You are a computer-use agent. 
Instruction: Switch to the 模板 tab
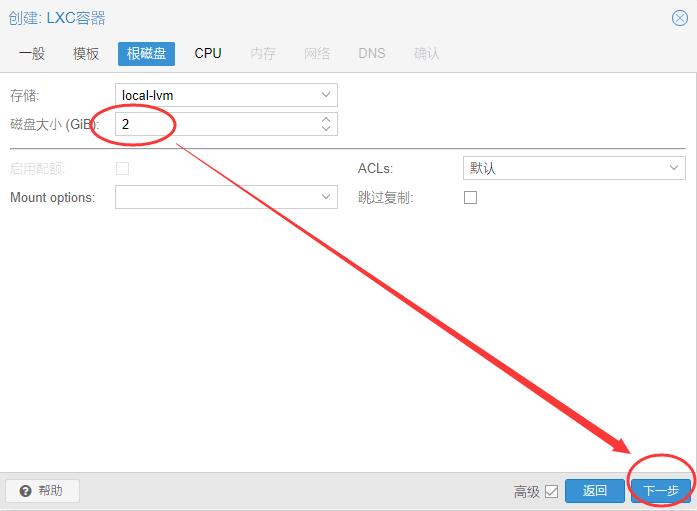coord(86,54)
